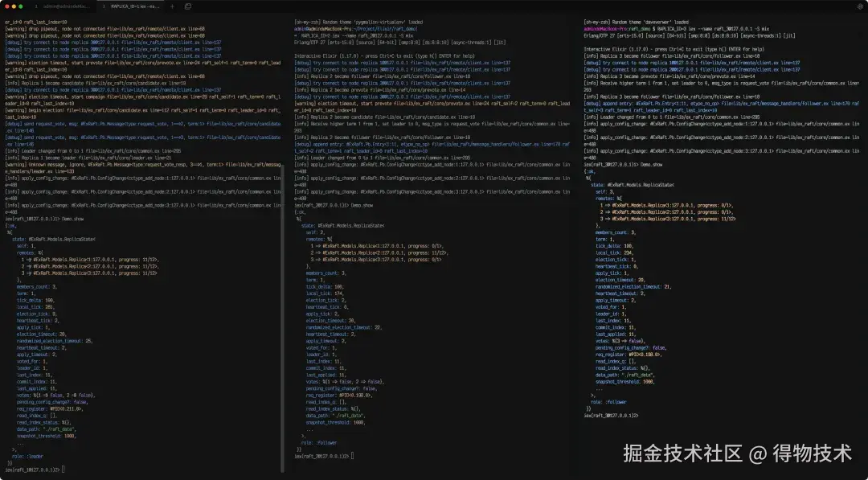Click the 'self: 1,' line
The width and height of the screenshot is (868, 480).
pos(26,246)
